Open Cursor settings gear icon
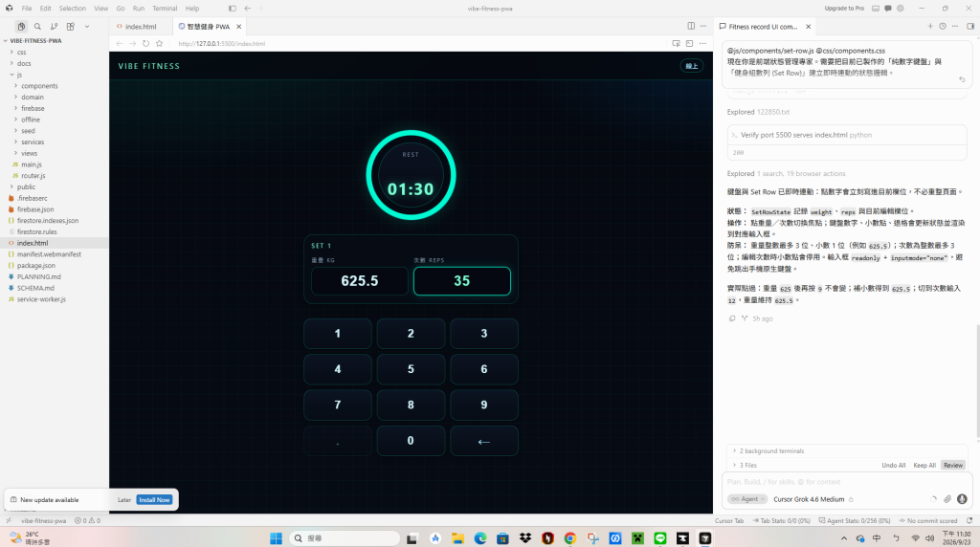 pyautogui.click(x=901, y=8)
